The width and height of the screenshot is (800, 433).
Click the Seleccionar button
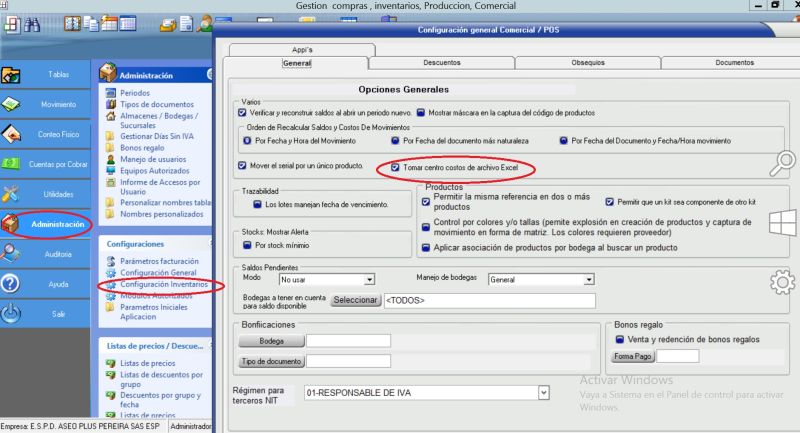[354, 300]
